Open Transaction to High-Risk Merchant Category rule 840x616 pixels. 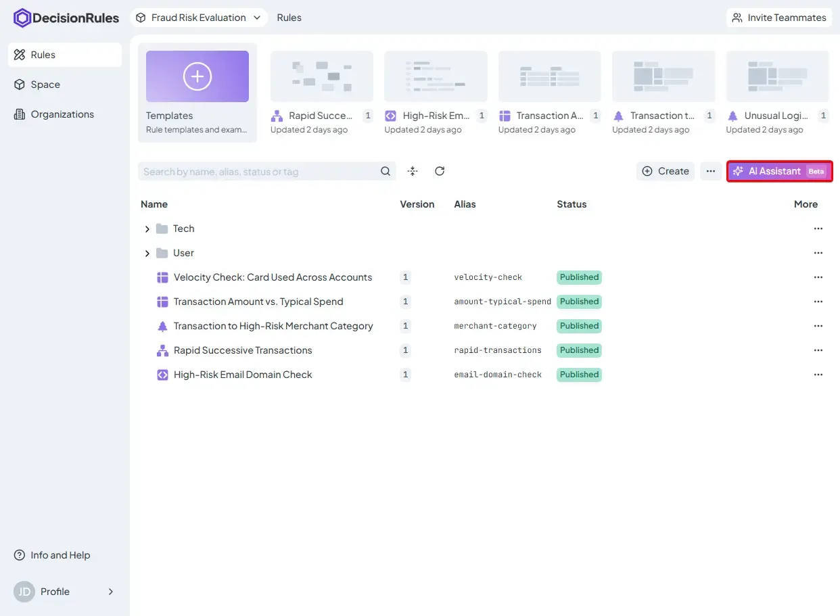(x=273, y=326)
